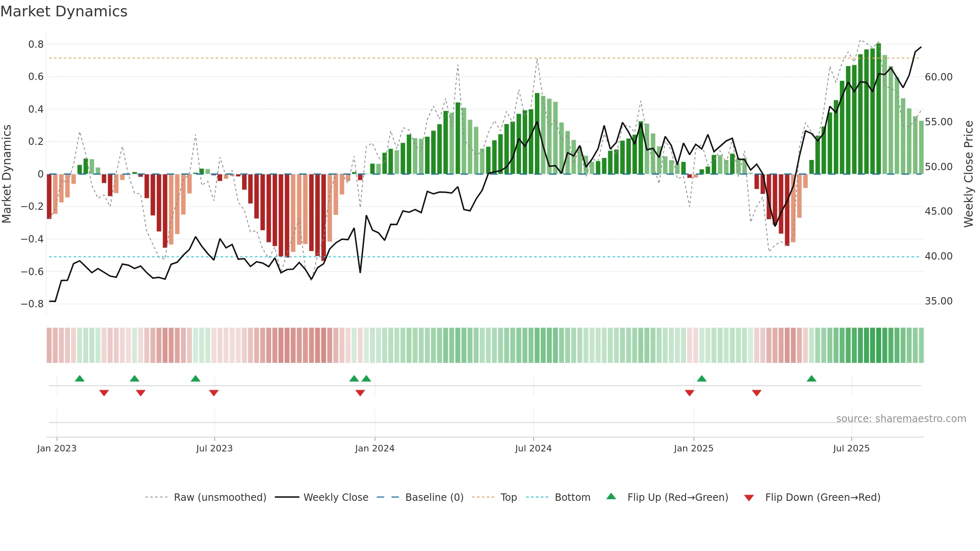Click the Weekly Close Price axis title
This screenshot has height=551, width=980.
click(x=969, y=174)
